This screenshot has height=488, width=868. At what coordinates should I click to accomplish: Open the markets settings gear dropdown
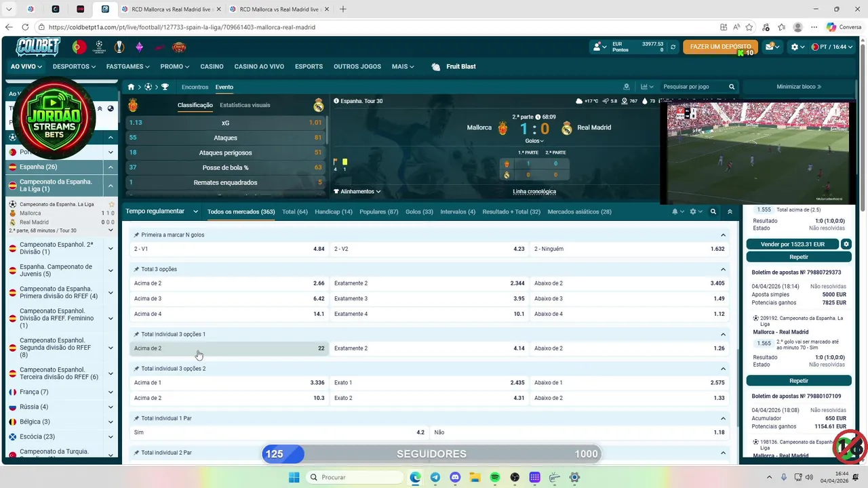tap(696, 211)
